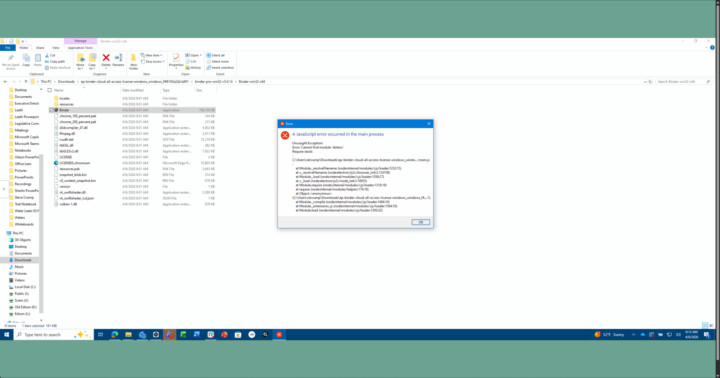Viewport: 720px width, 378px height.
Task: Click This PC in the address bar
Action: [x=46, y=82]
